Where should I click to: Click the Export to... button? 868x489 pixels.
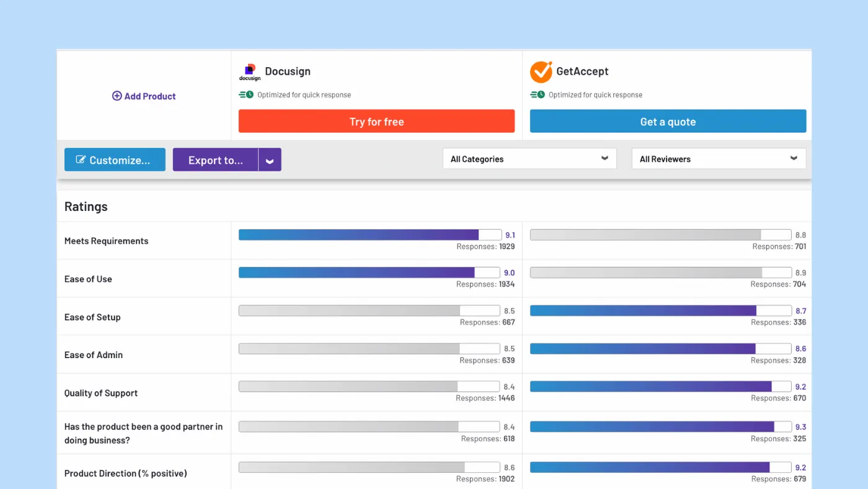(x=215, y=159)
